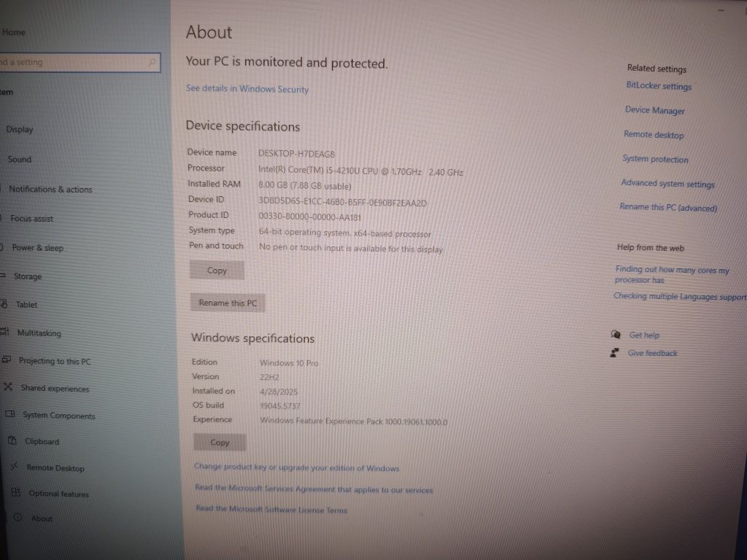Viewport: 747px width, 560px height.
Task: Click the Optional features icon
Action: [x=16, y=492]
